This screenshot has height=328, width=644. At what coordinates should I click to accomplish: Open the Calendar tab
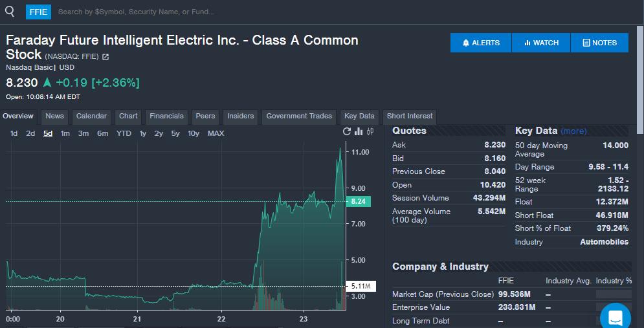(91, 116)
